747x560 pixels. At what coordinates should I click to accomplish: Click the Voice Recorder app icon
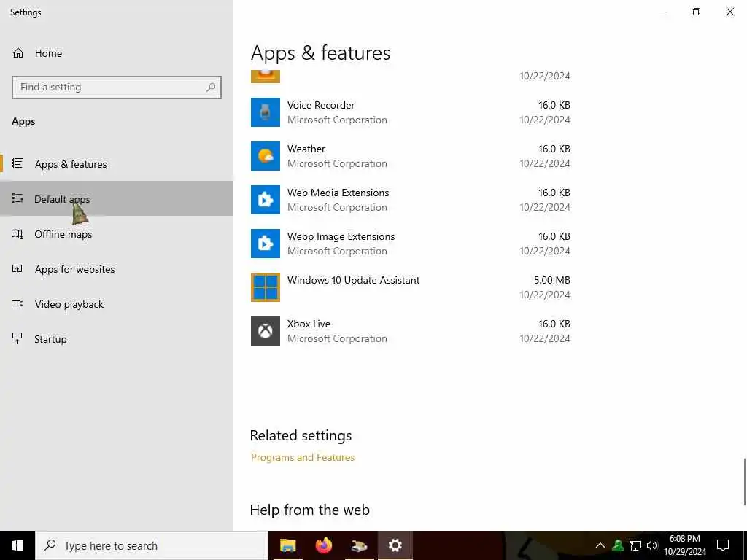[x=266, y=112]
